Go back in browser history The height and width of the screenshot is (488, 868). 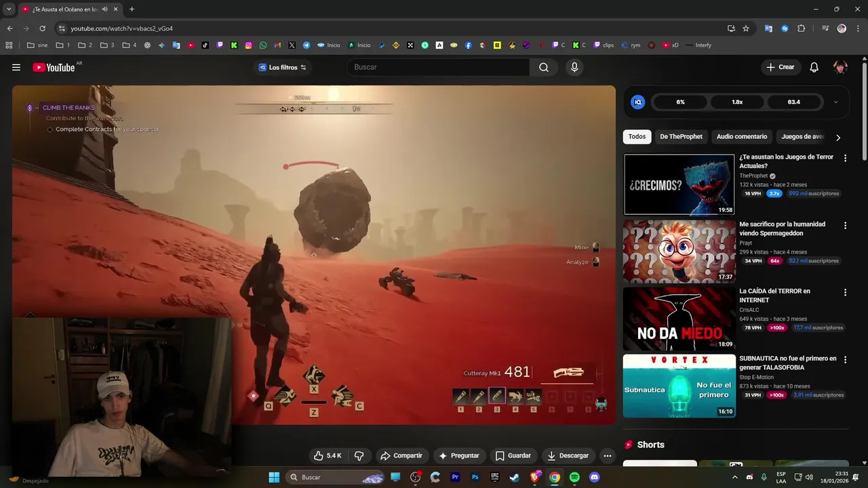point(9,28)
